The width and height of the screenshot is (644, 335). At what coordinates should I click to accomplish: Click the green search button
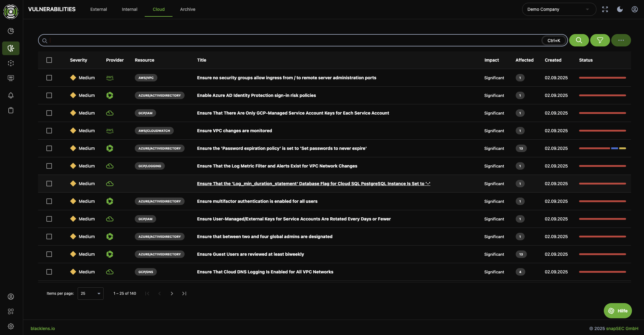coord(579,40)
